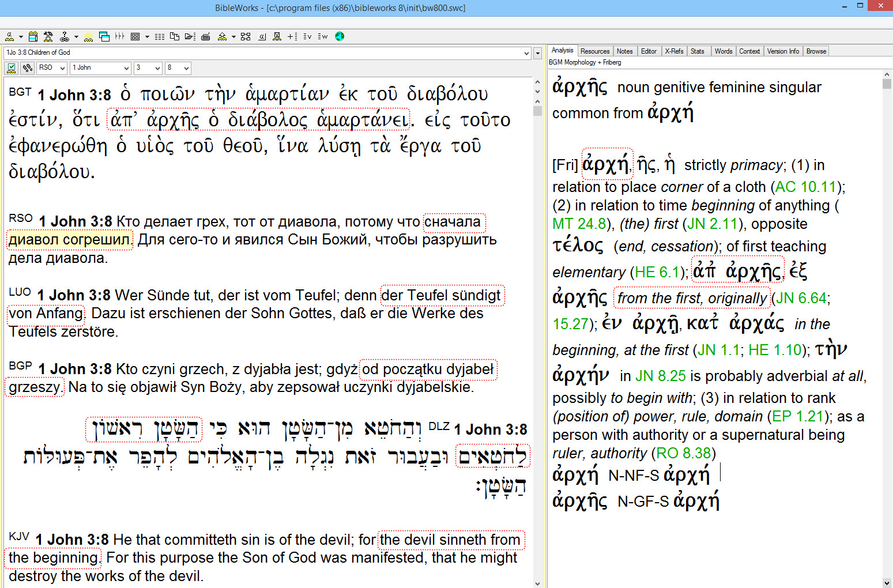
Task: Click the up-arrow people toolbar icon
Action: (222, 37)
